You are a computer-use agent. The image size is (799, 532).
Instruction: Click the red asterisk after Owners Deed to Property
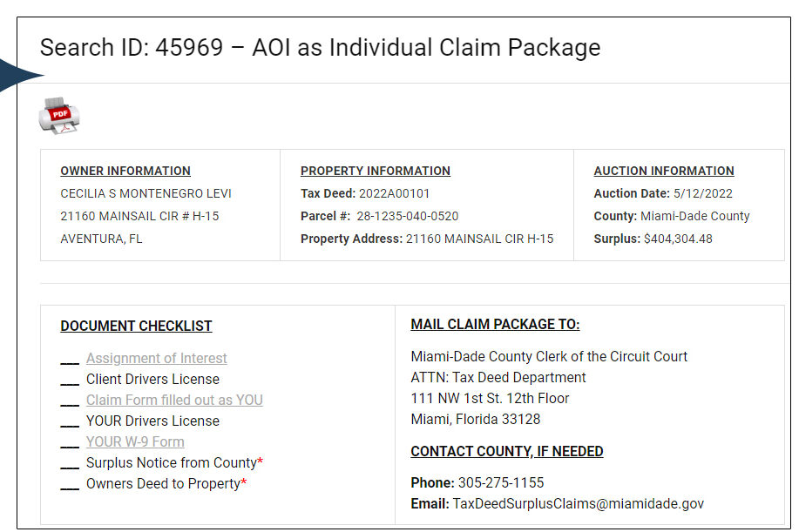244,482
